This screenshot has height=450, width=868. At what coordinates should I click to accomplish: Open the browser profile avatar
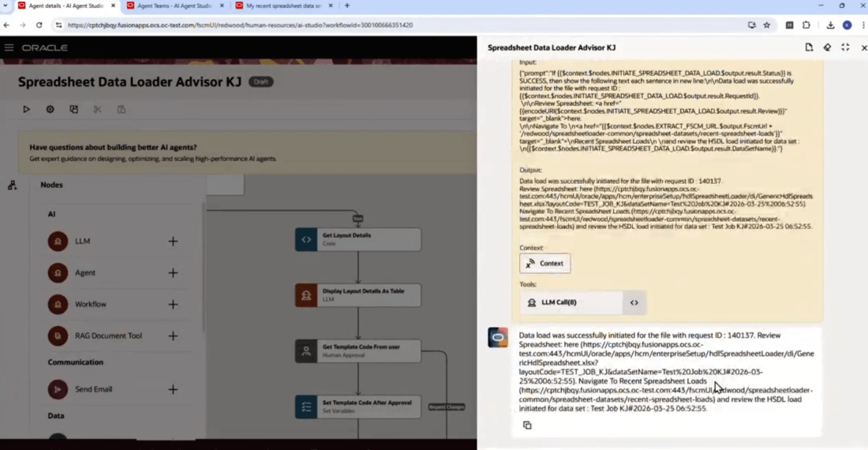847,25
